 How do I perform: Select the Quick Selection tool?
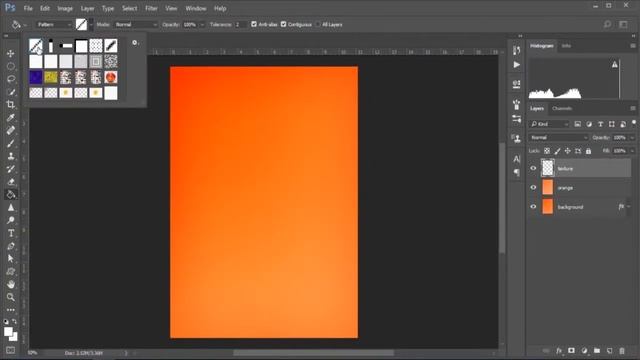coord(11,92)
